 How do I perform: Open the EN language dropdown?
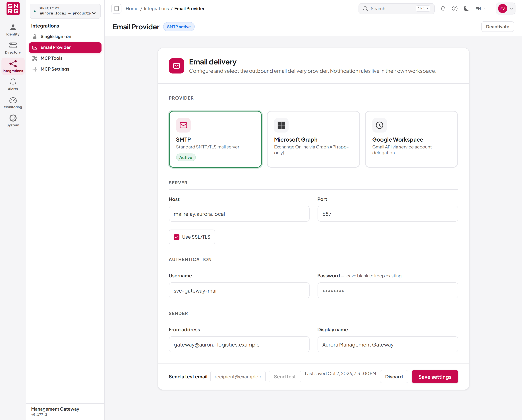click(x=480, y=9)
